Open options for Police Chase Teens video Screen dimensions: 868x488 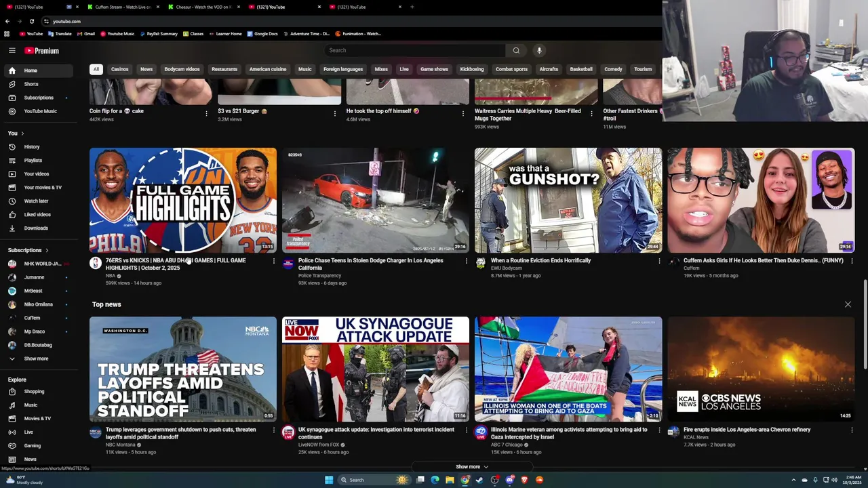(x=467, y=261)
